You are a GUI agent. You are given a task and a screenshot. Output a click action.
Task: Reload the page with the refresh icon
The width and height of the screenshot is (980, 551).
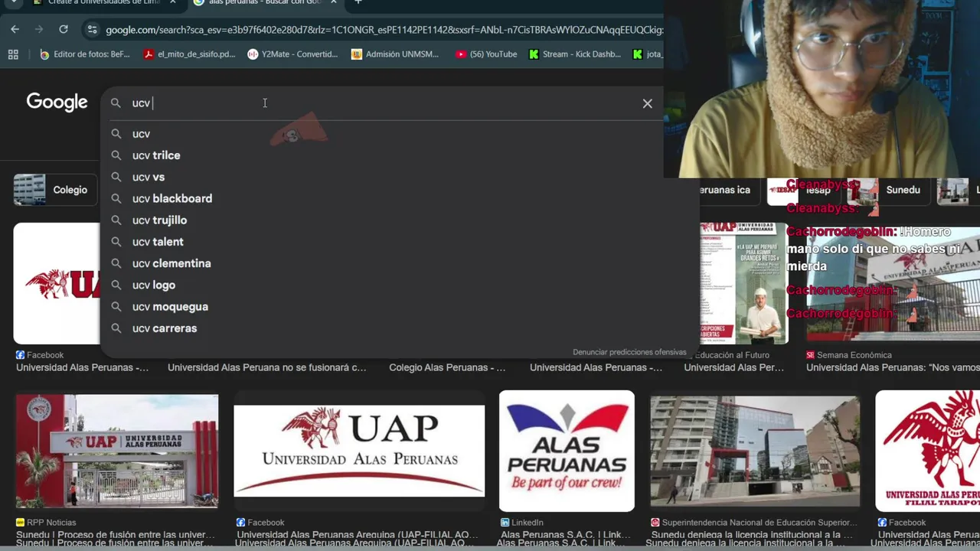click(x=64, y=29)
